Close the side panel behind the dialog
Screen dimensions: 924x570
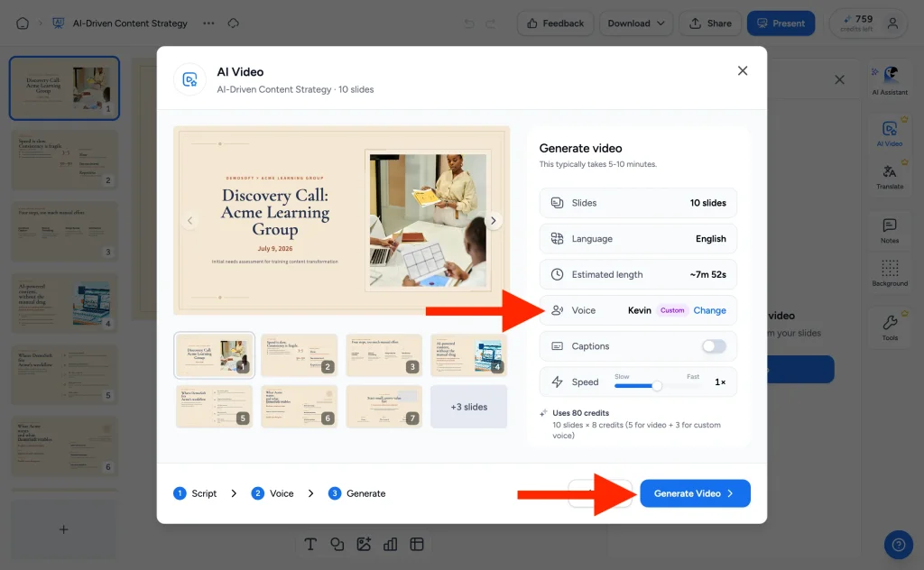point(840,79)
